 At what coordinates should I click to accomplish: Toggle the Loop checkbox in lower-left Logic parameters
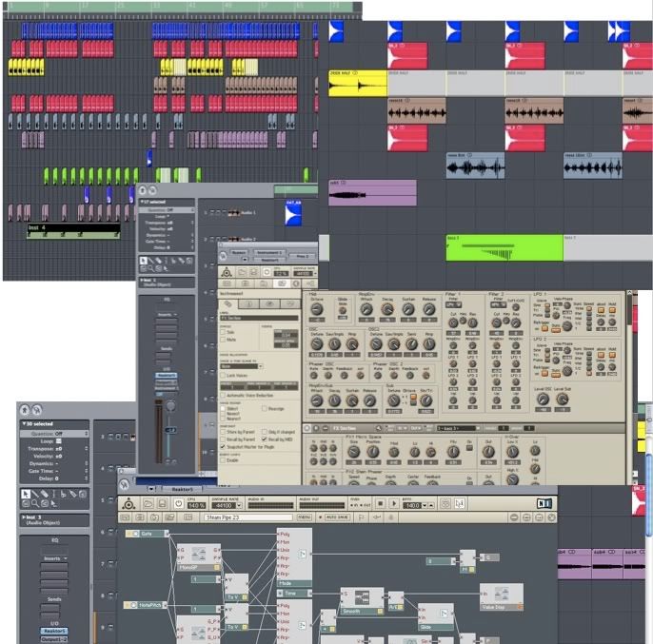[59, 440]
